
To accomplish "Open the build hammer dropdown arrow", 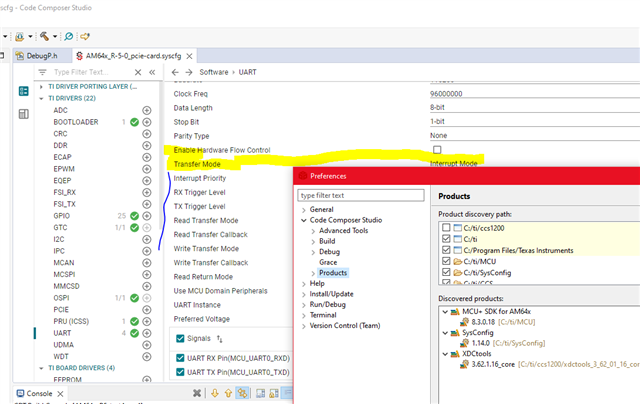I will click(x=55, y=36).
